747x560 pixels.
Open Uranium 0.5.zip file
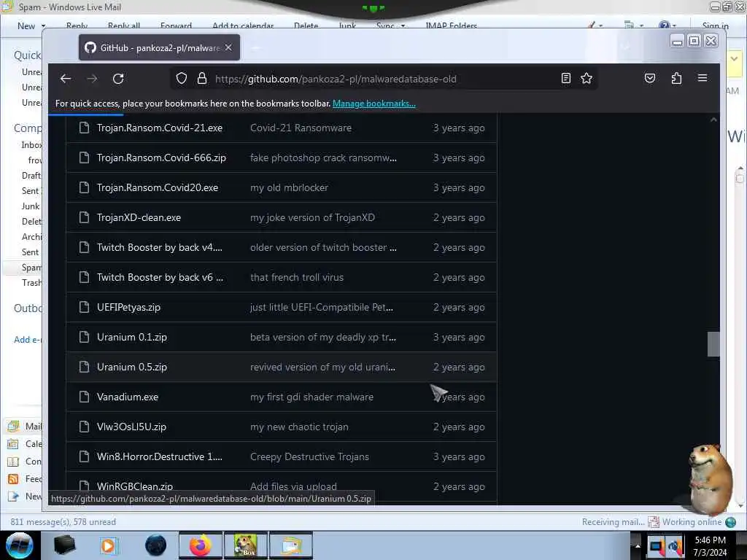132,367
